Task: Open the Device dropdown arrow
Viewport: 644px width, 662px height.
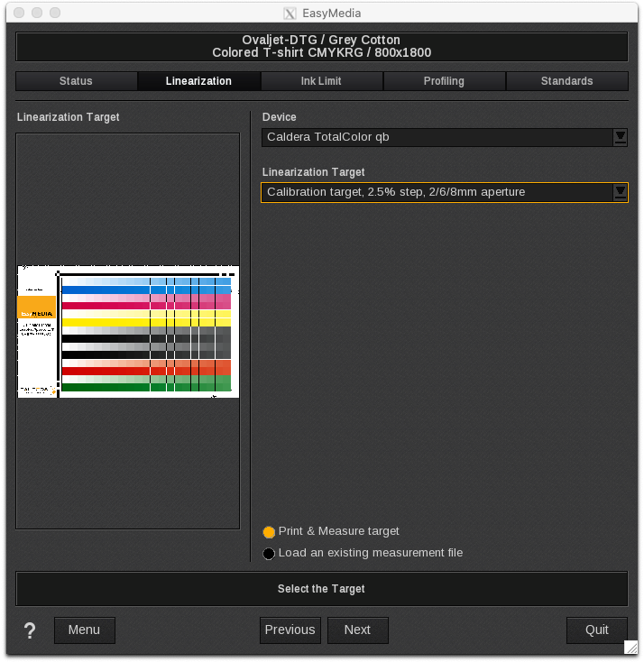Action: coord(620,137)
